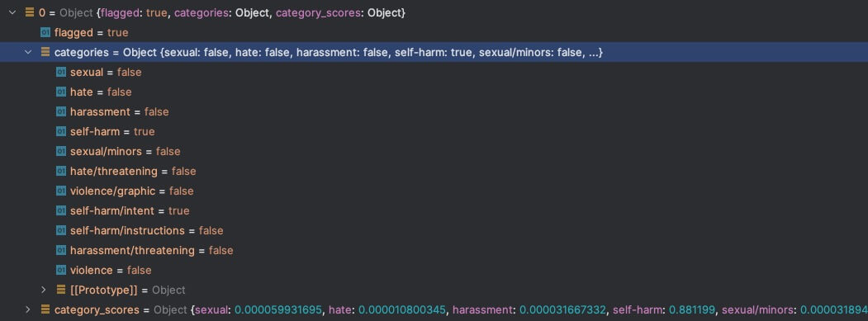Click the field icon next to sexual/minors

coord(61,151)
